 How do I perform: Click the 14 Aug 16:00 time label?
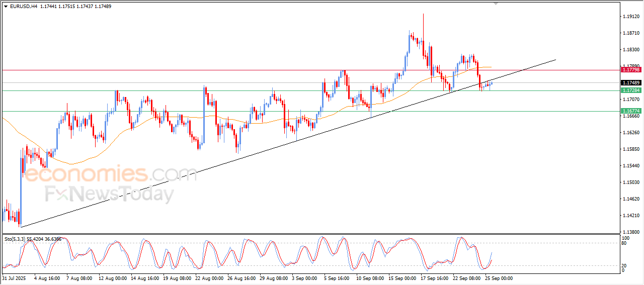(x=145, y=278)
